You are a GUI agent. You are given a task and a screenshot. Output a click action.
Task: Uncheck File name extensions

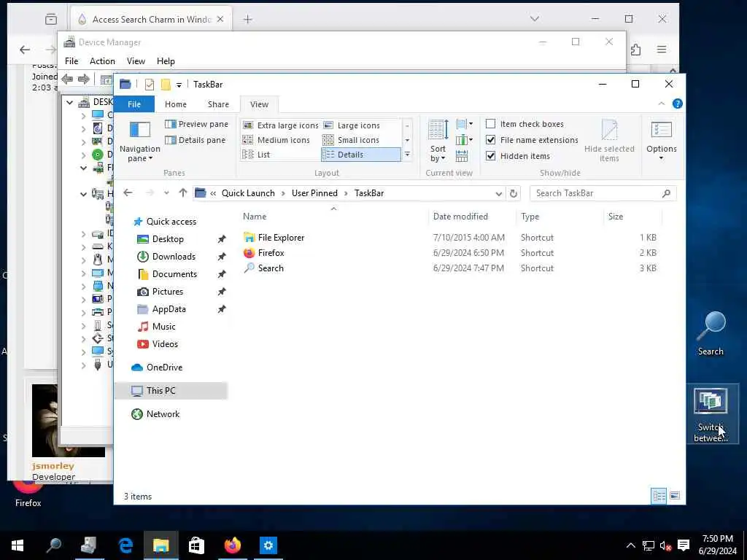[532, 140]
